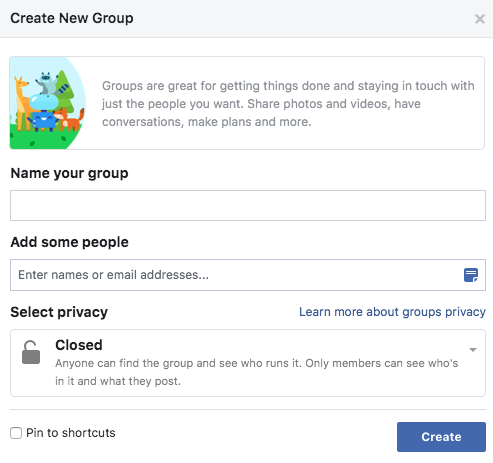Expand the Closed privacy dropdown arrow
Screen dimensions: 493x463
473,350
